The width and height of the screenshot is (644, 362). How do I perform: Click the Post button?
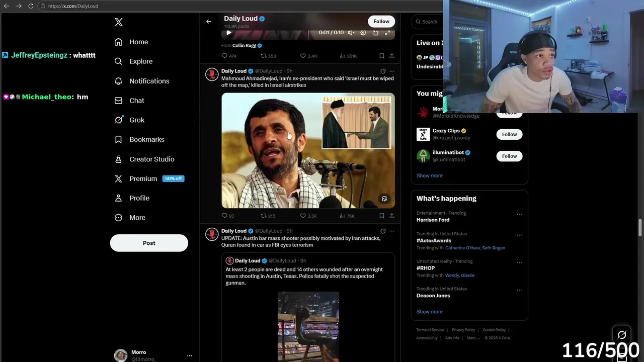point(149,243)
